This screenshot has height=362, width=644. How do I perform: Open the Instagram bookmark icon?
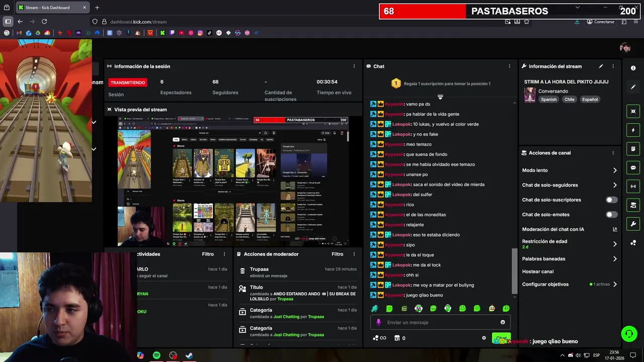[200, 33]
